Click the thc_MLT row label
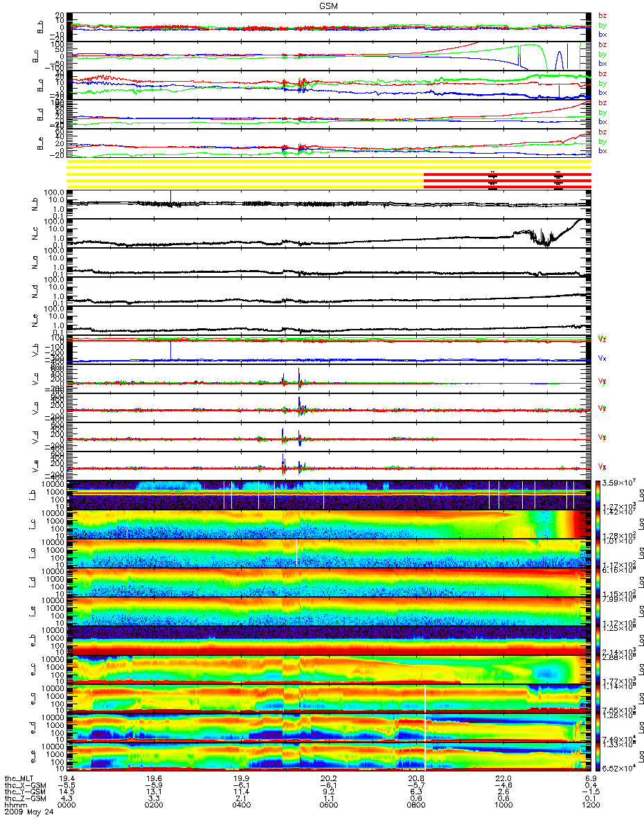This screenshot has width=644, height=831. click(x=19, y=778)
